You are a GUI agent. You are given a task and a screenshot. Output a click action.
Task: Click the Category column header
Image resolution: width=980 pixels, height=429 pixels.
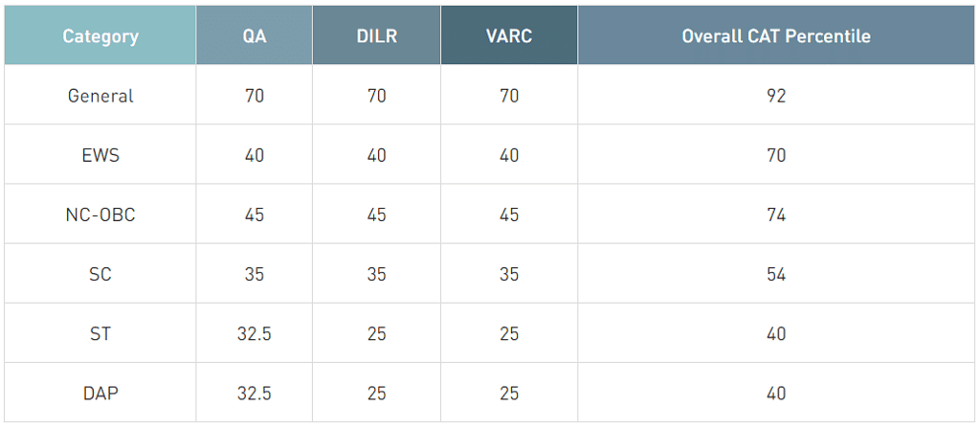coord(100,36)
